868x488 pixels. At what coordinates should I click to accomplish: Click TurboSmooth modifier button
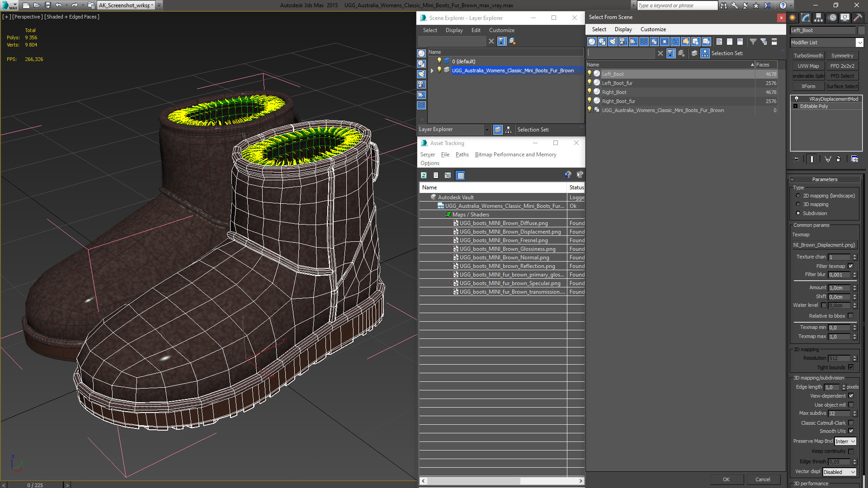tap(808, 56)
